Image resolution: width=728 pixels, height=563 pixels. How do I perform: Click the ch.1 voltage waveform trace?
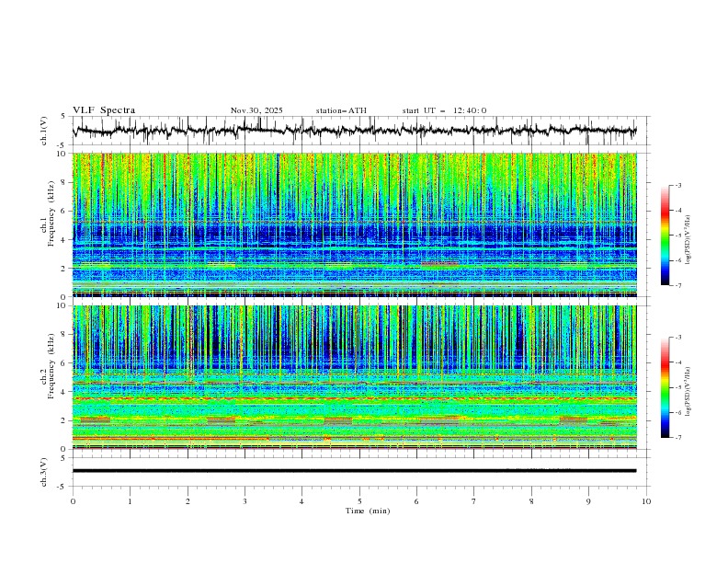click(x=354, y=131)
